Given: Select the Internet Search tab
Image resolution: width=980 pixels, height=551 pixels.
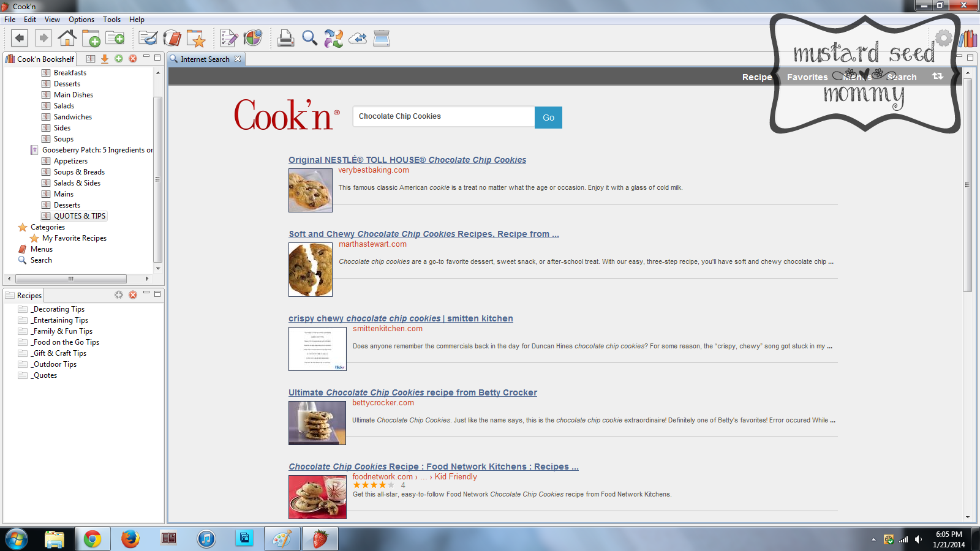Looking at the screenshot, I should (205, 59).
